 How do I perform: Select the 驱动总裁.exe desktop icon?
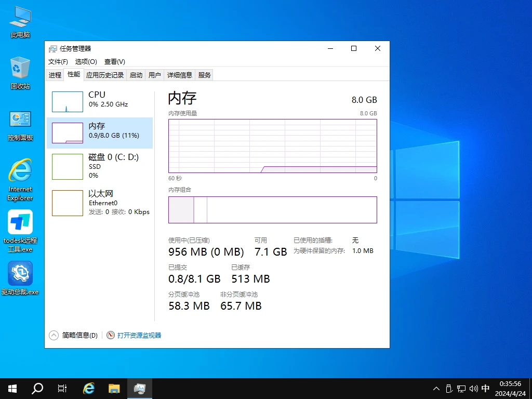(x=20, y=278)
